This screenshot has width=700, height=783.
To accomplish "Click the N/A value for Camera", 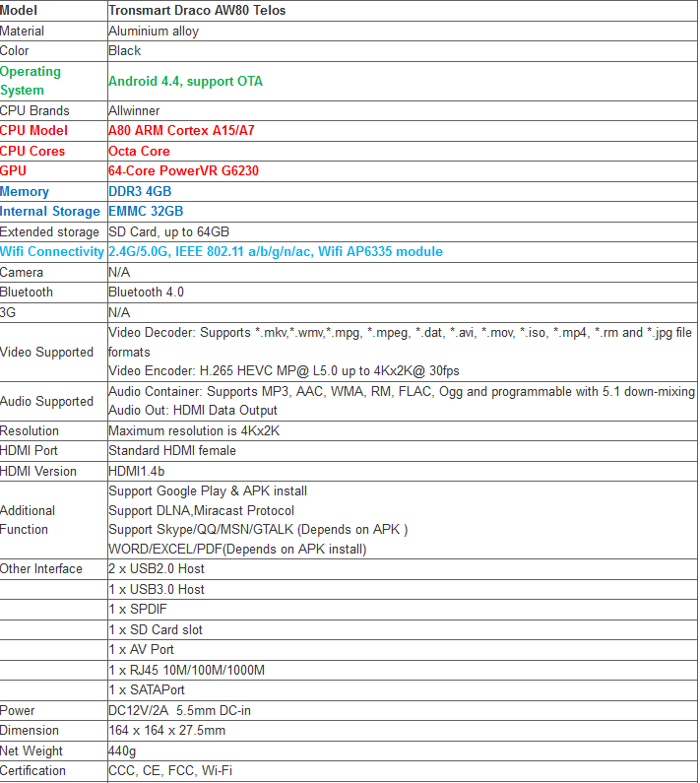I will (x=119, y=273).
